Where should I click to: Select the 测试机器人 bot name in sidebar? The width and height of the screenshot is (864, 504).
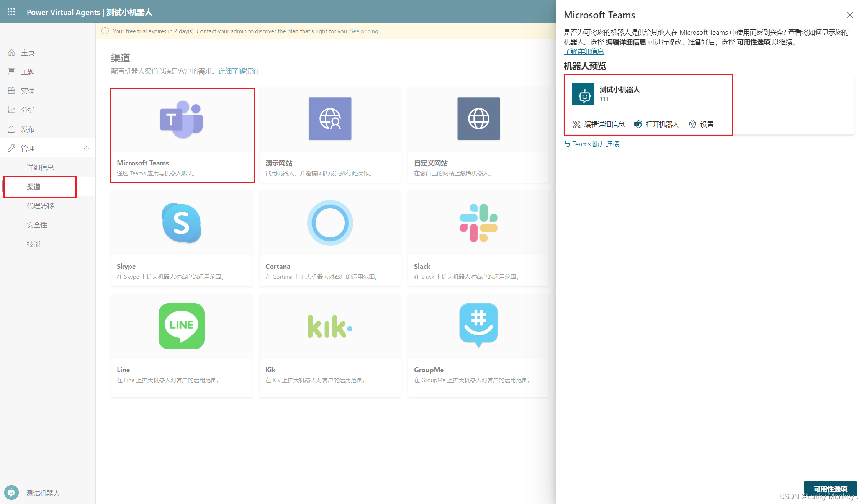point(43,493)
